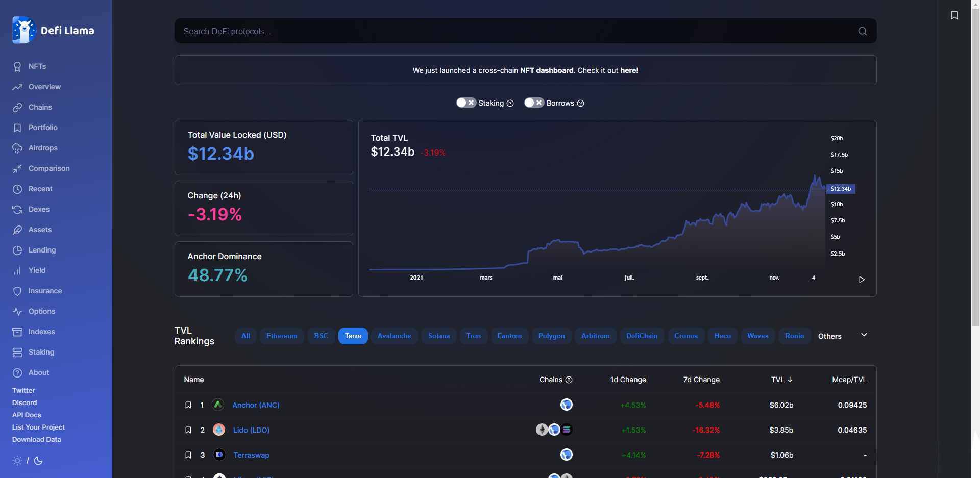Open bookmarks panel icon at top right

[954, 15]
